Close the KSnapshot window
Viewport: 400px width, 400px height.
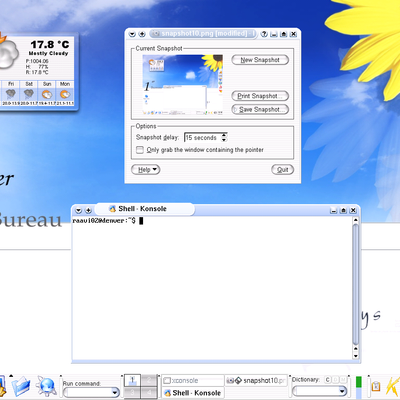click(293, 34)
